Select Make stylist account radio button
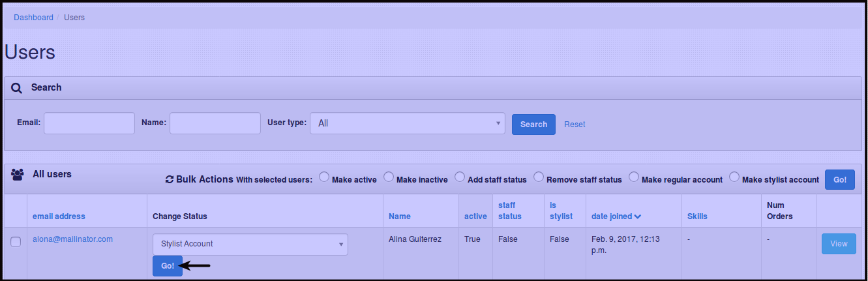 (734, 177)
